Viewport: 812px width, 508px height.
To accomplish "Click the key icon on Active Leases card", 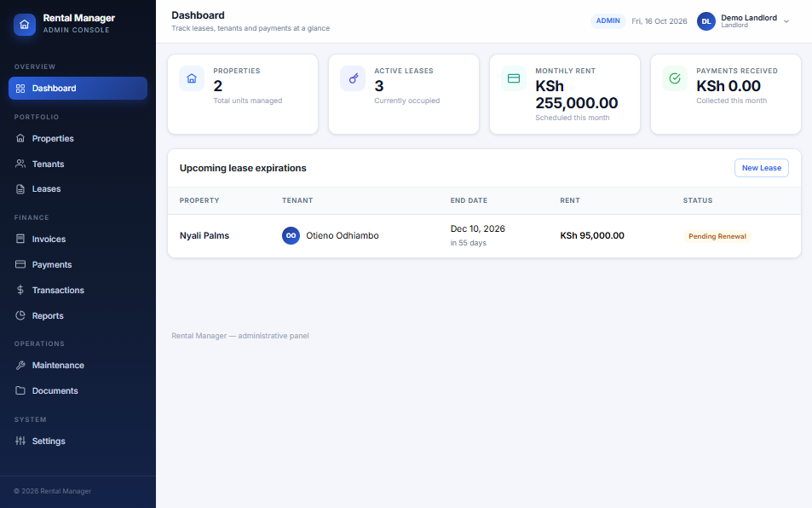I will pos(353,78).
